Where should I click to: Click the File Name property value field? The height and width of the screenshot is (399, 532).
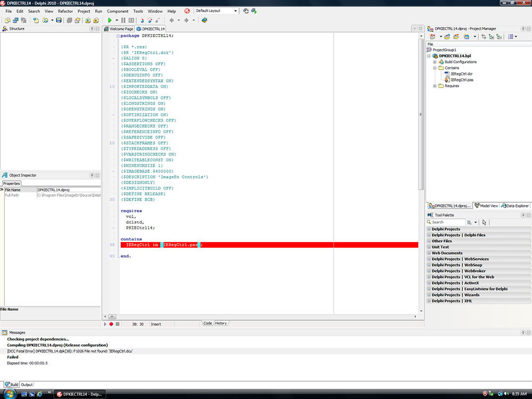(x=69, y=190)
